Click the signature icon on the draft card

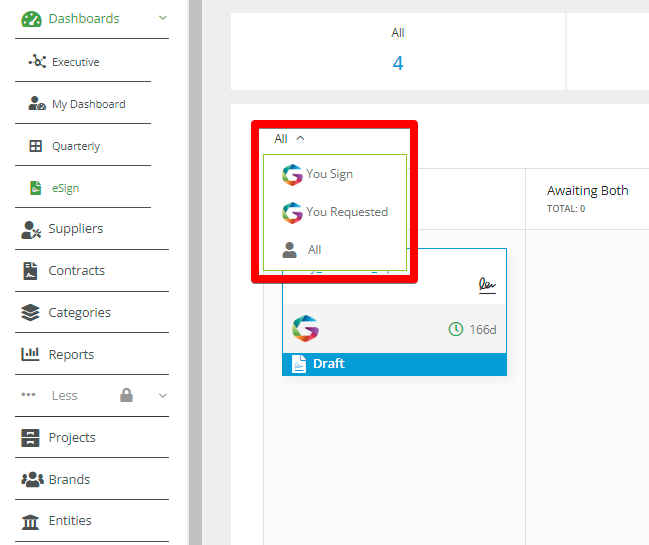pyautogui.click(x=487, y=286)
